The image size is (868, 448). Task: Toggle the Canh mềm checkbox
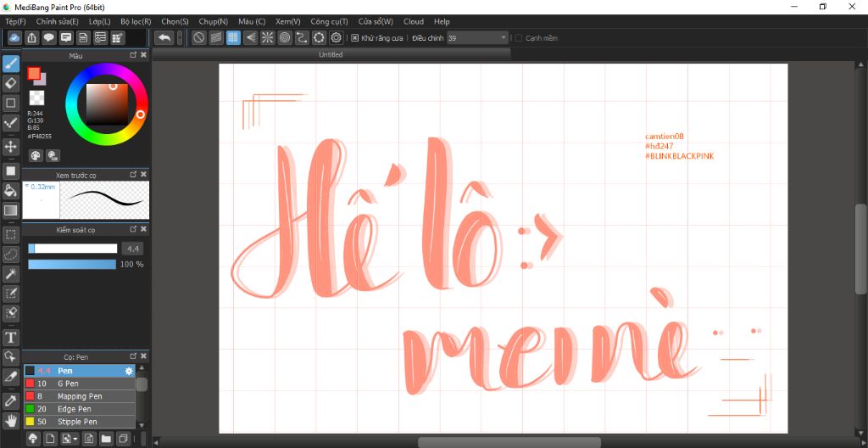(519, 38)
